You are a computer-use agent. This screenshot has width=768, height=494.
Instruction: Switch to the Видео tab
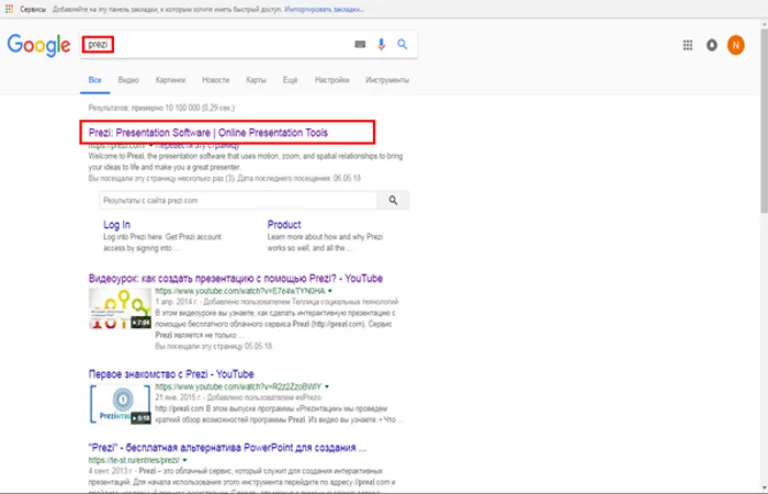tap(128, 80)
